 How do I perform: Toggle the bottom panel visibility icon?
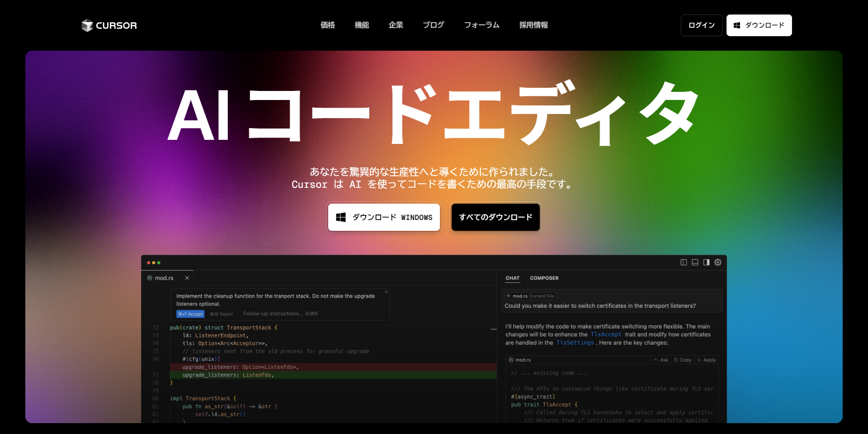(695, 262)
